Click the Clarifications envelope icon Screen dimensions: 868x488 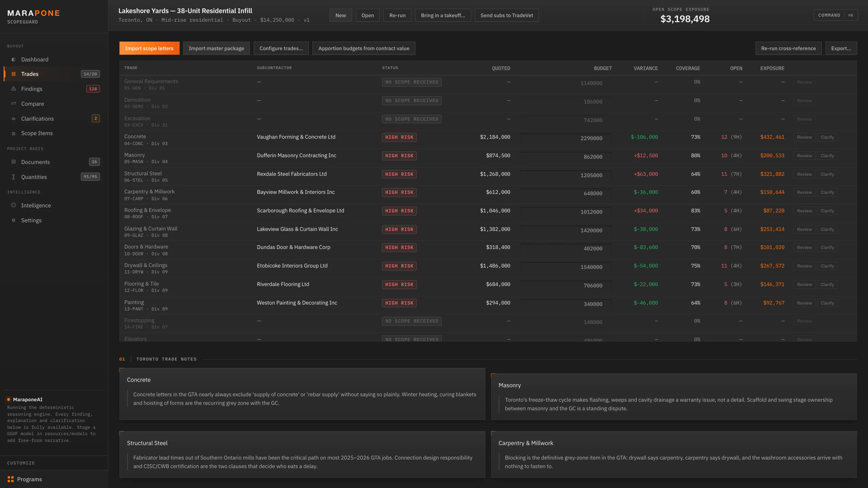[x=14, y=119]
